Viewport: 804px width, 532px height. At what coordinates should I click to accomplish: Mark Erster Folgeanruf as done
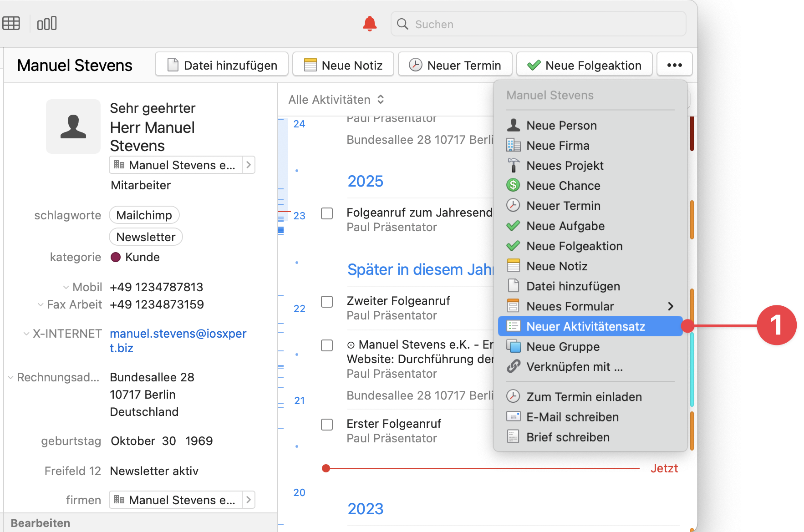(327, 425)
